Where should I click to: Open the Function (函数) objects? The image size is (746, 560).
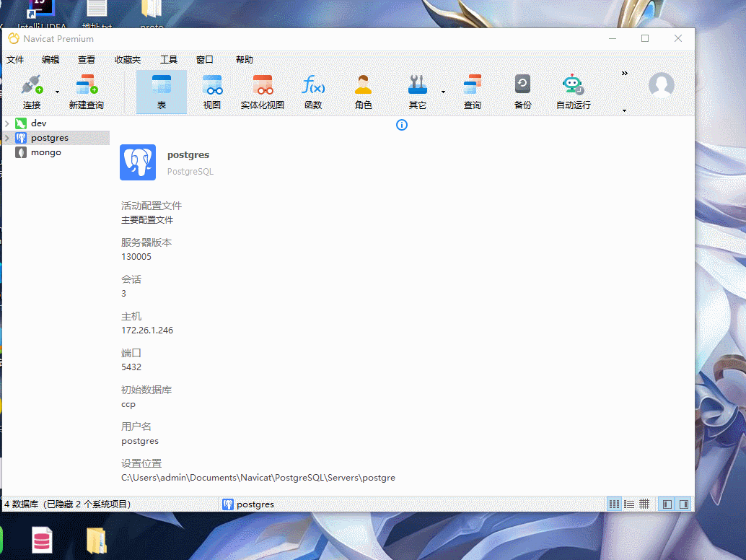(x=313, y=92)
